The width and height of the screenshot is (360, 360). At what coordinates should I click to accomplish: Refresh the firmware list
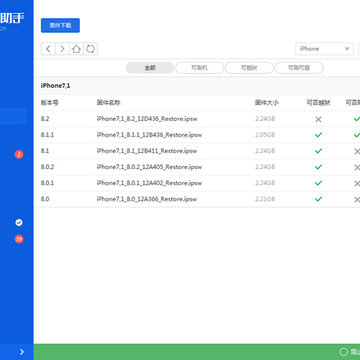click(x=90, y=49)
